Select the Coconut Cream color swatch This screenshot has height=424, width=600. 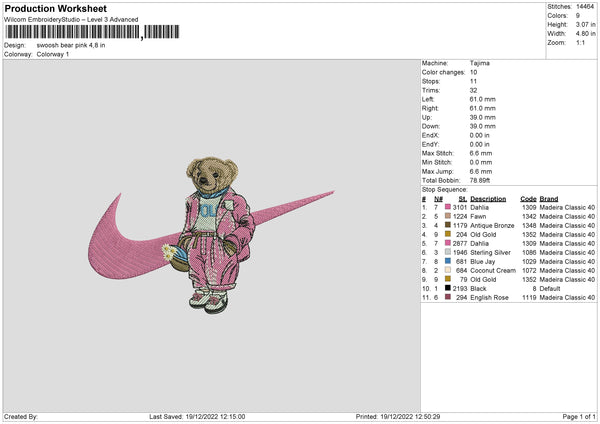[448, 270]
